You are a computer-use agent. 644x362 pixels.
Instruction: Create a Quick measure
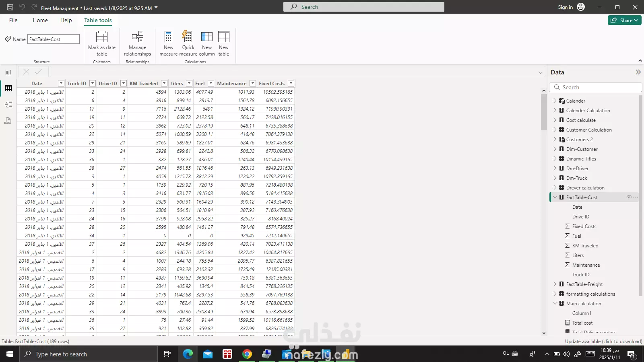click(x=188, y=43)
